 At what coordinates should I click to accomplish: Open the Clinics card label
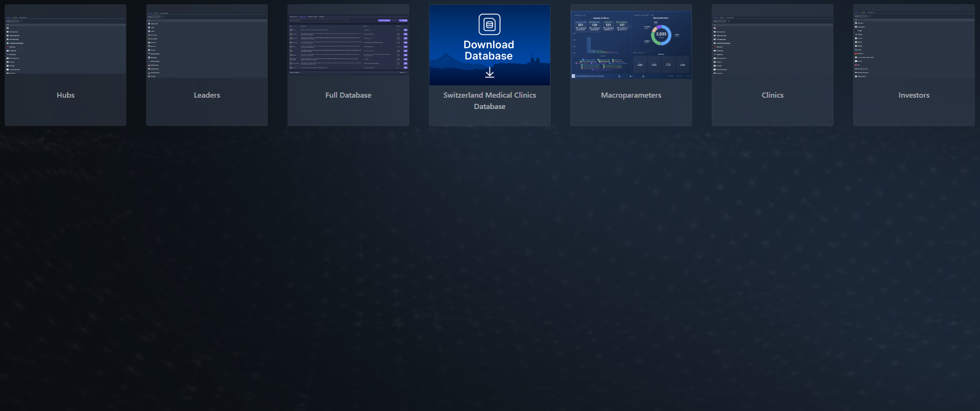(773, 95)
